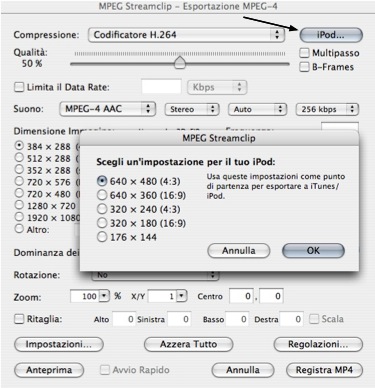Image resolution: width=375 pixels, height=388 pixels.
Task: Choose the 320 × 180 (16:9) iPod setting
Action: pyautogui.click(x=102, y=223)
